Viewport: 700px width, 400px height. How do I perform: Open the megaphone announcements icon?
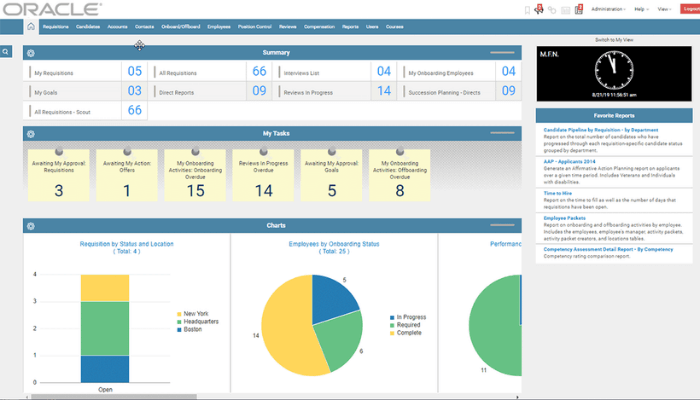pos(539,9)
